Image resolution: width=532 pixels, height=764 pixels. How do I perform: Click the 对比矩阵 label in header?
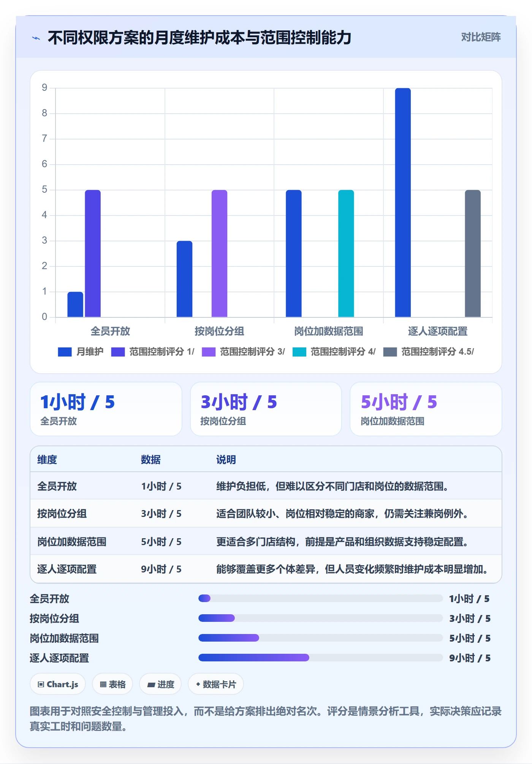[x=481, y=37]
